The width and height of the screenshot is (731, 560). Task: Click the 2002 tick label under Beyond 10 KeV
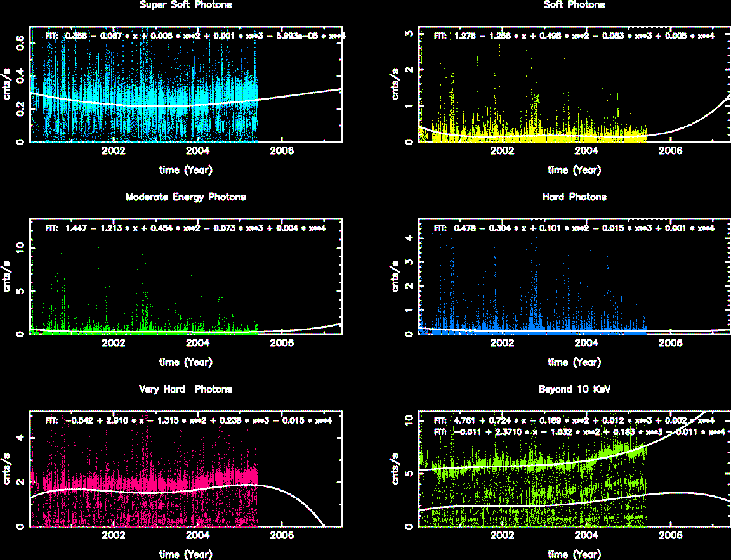tap(503, 536)
